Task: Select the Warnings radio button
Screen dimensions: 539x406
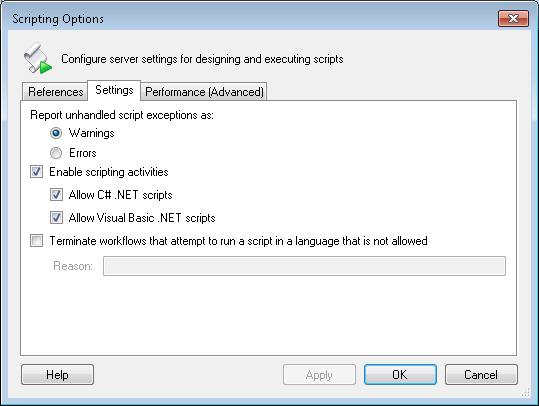Action: pyautogui.click(x=56, y=133)
